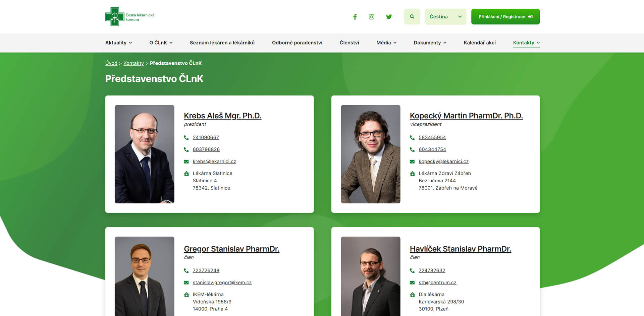
Task: Click phone icon next to 723726248
Action: tap(186, 270)
